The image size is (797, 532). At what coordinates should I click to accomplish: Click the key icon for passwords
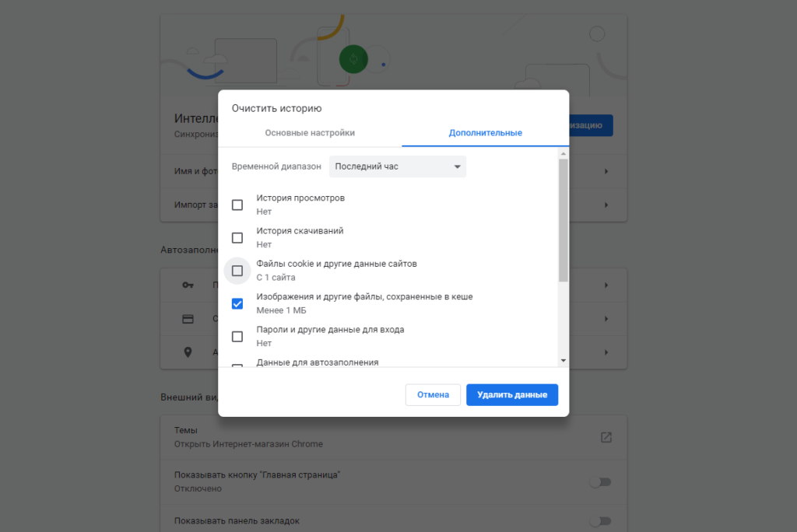click(x=188, y=285)
